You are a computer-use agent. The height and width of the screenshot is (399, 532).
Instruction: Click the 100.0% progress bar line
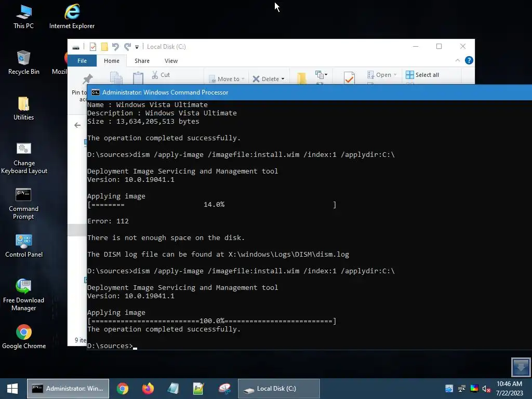click(212, 321)
